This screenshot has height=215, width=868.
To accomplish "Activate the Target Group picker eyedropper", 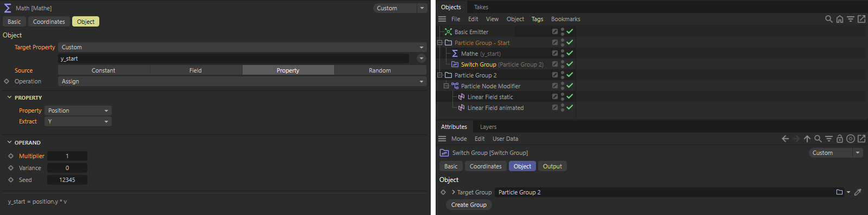I will [858, 192].
